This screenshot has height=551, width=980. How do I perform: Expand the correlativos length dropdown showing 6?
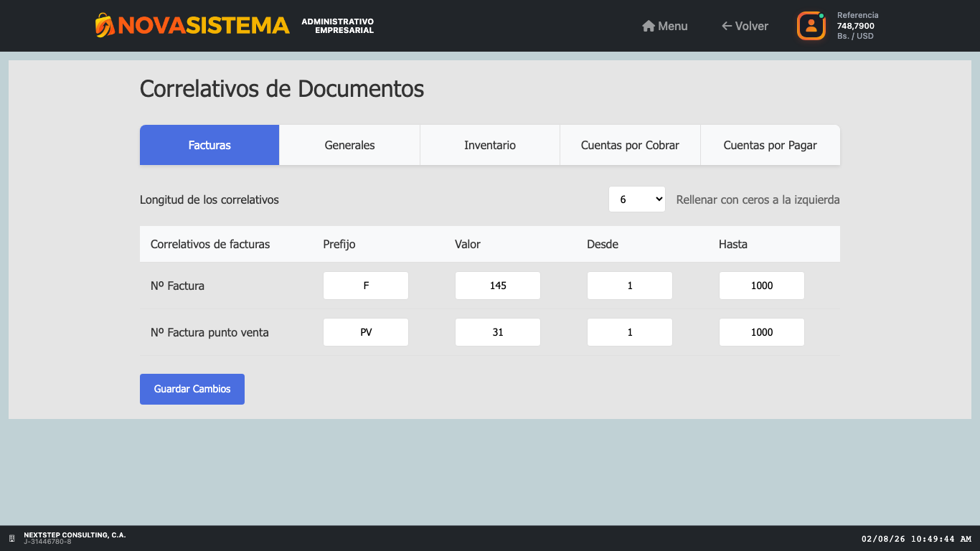pyautogui.click(x=637, y=199)
